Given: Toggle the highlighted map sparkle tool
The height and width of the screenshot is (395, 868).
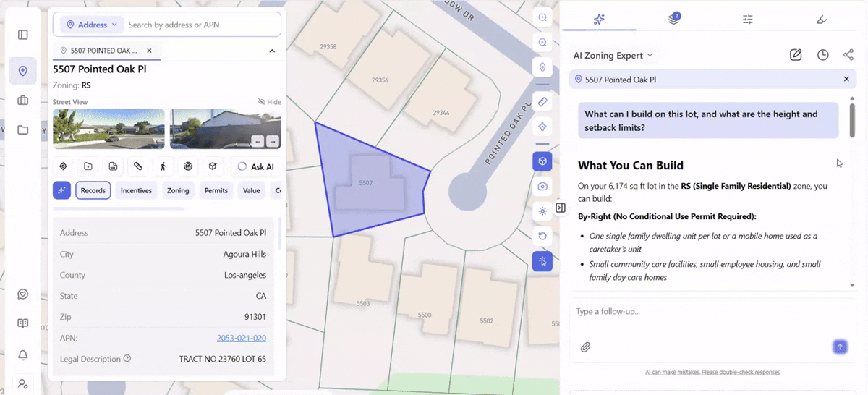Looking at the screenshot, I should click(x=542, y=261).
